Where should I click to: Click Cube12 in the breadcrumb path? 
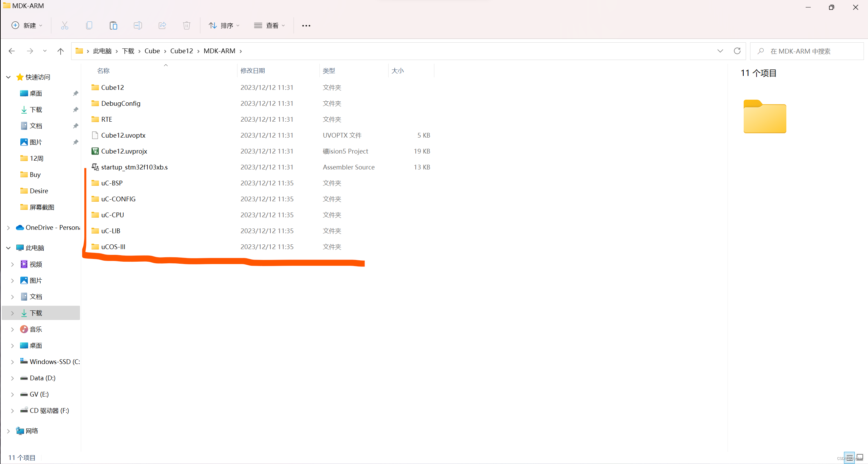[x=182, y=51]
